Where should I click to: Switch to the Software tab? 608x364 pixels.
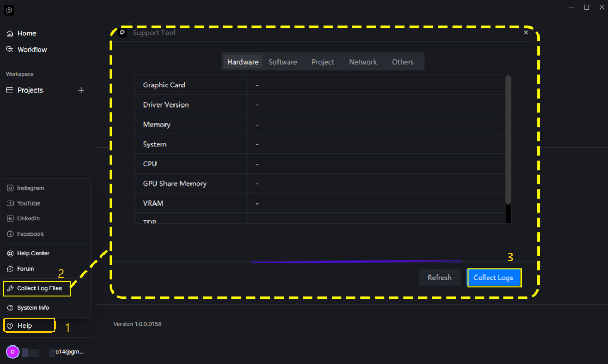click(x=282, y=62)
